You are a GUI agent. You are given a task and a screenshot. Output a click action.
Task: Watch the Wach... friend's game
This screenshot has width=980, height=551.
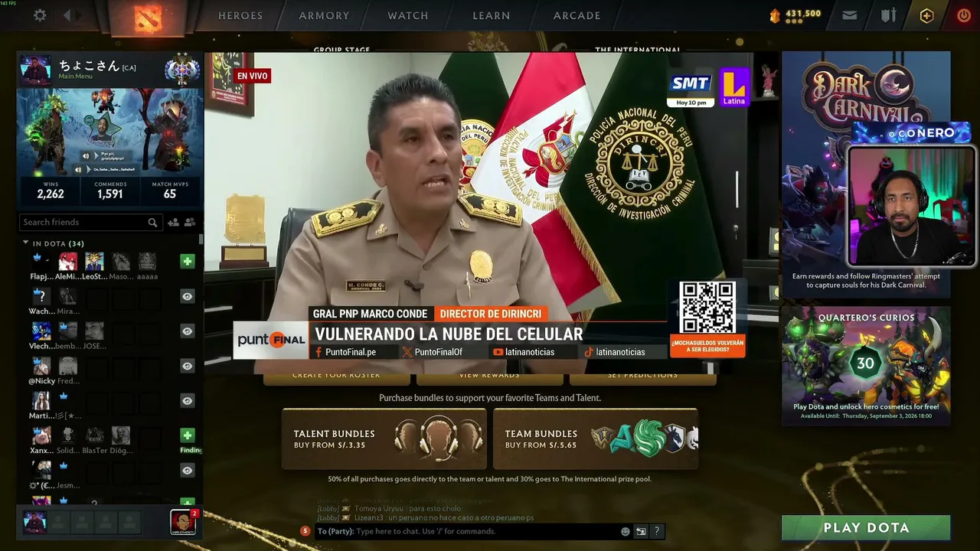tap(188, 296)
